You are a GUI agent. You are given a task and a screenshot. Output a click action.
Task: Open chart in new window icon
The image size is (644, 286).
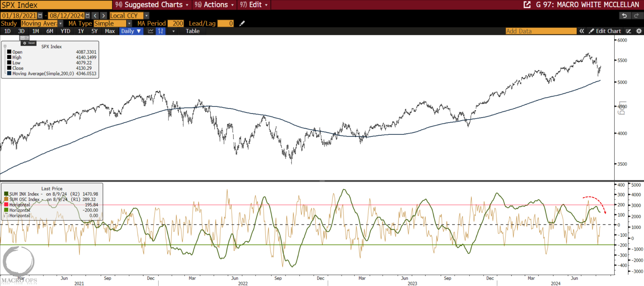point(527,5)
